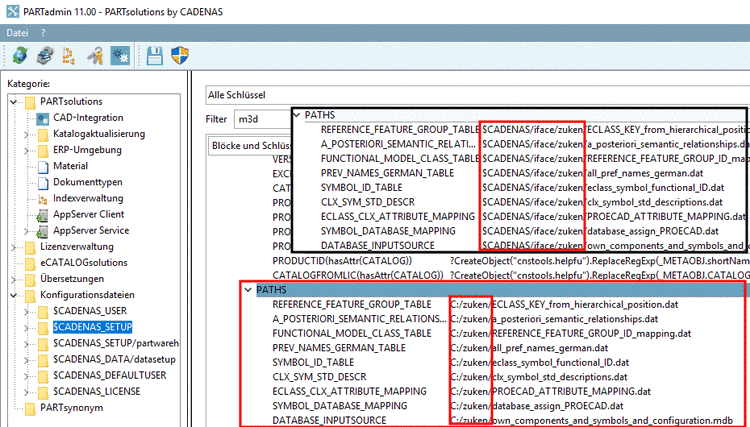Select REFERENCE_FEATURE_GROUP_TABLE key in lower list

(352, 305)
